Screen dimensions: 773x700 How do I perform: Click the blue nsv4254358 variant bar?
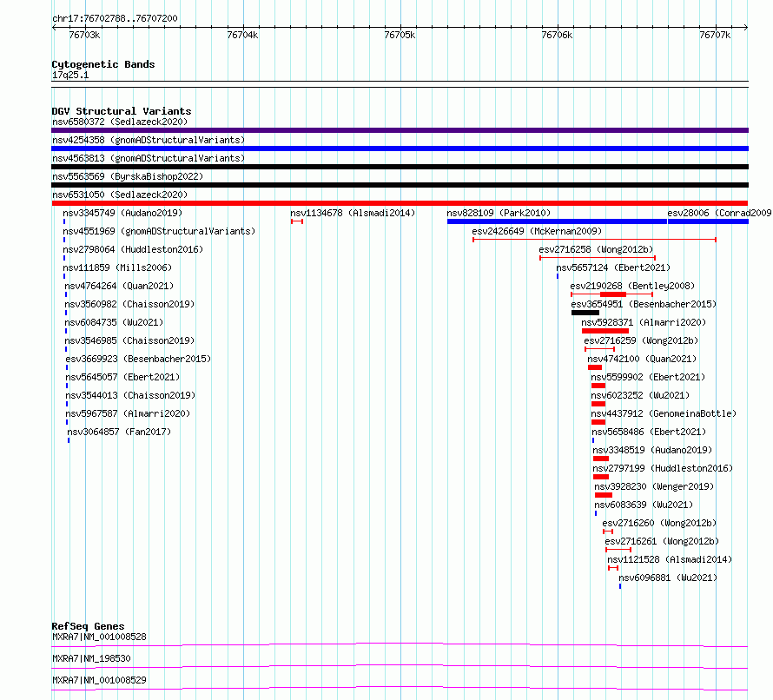400,149
